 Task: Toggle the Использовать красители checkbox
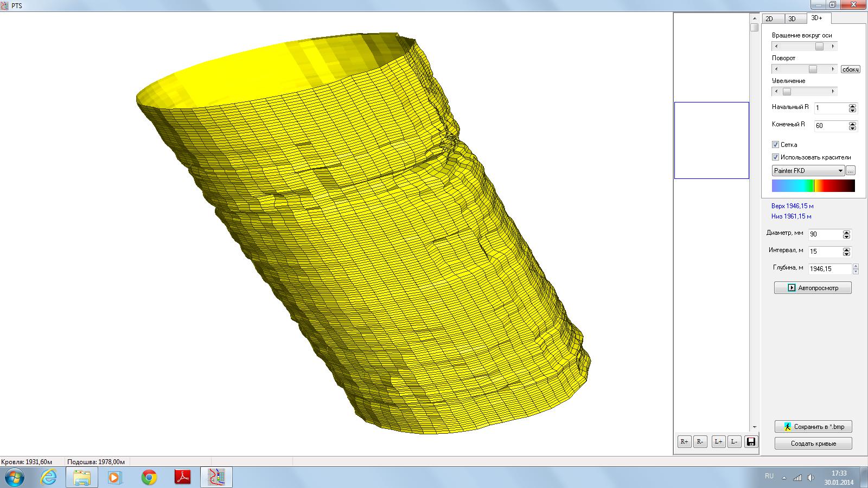[775, 157]
